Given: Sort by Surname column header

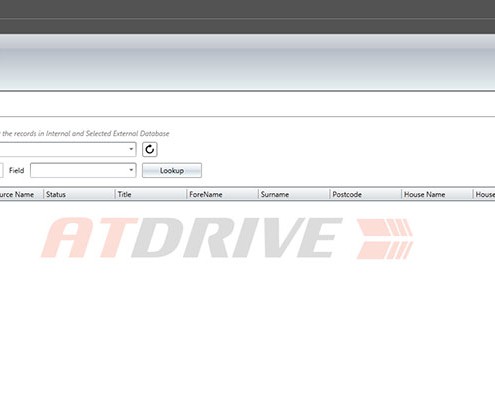Looking at the screenshot, I should pos(294,194).
